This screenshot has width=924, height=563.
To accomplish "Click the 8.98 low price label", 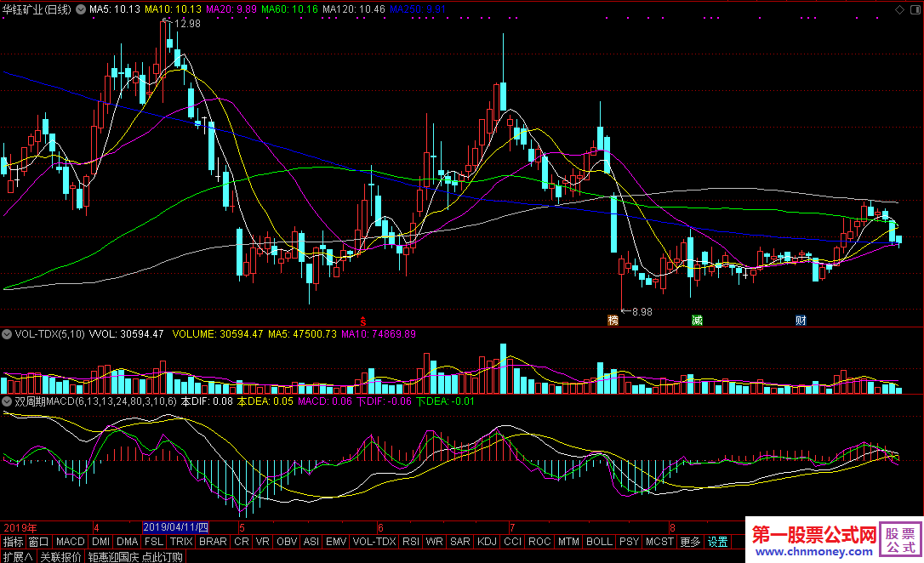I will 642,311.
